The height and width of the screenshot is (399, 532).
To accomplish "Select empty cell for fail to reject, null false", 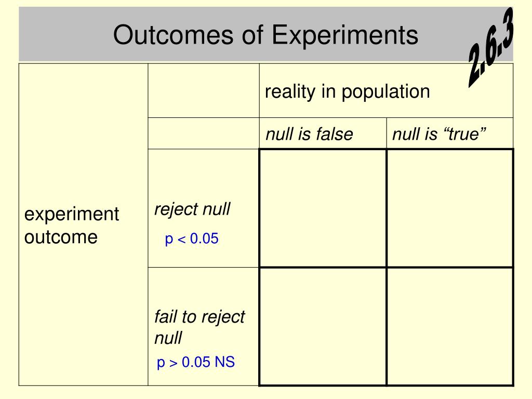I will pyautogui.click(x=323, y=327).
